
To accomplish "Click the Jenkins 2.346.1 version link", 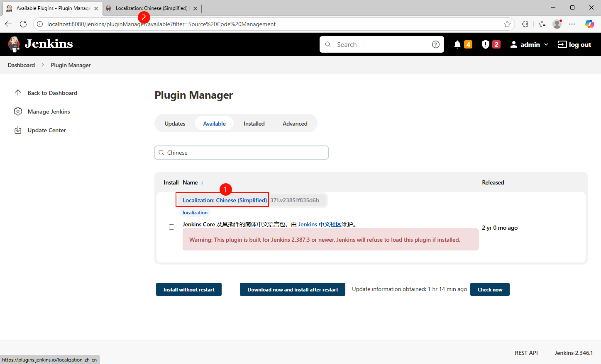I will [x=574, y=353].
